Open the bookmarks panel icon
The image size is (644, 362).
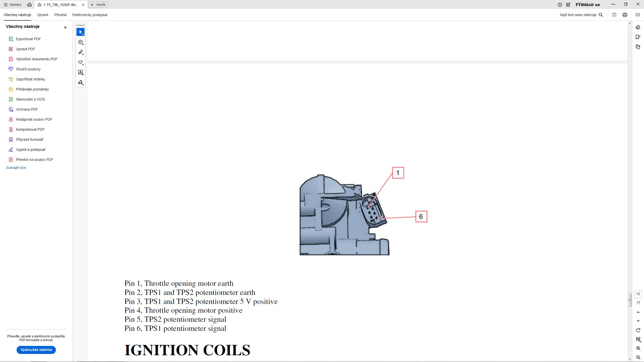coord(638,37)
